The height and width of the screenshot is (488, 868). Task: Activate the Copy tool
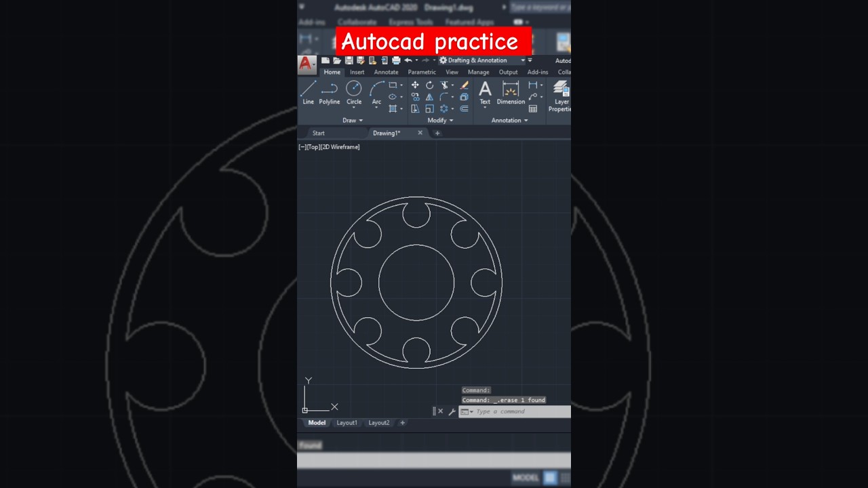[x=415, y=96]
